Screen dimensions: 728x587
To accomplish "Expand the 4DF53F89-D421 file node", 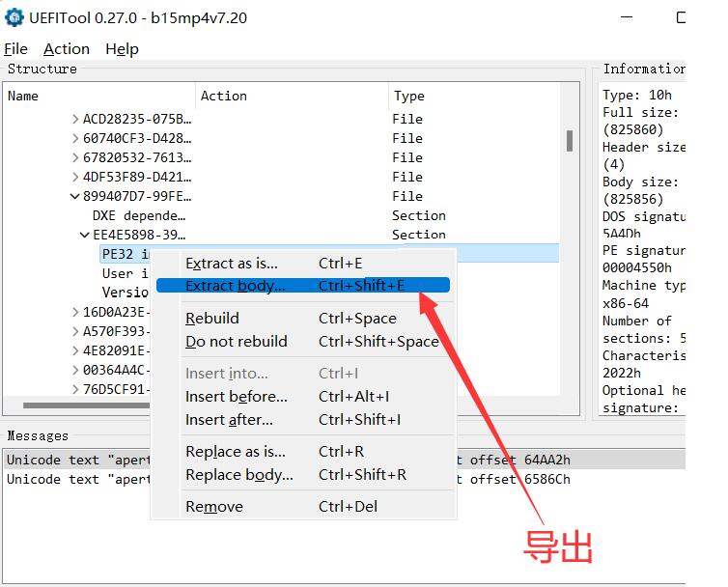I will pyautogui.click(x=75, y=177).
